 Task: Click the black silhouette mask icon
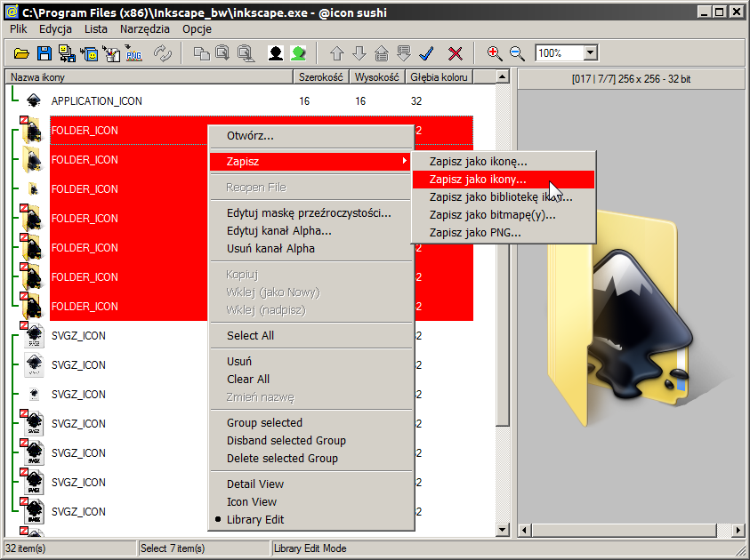276,53
